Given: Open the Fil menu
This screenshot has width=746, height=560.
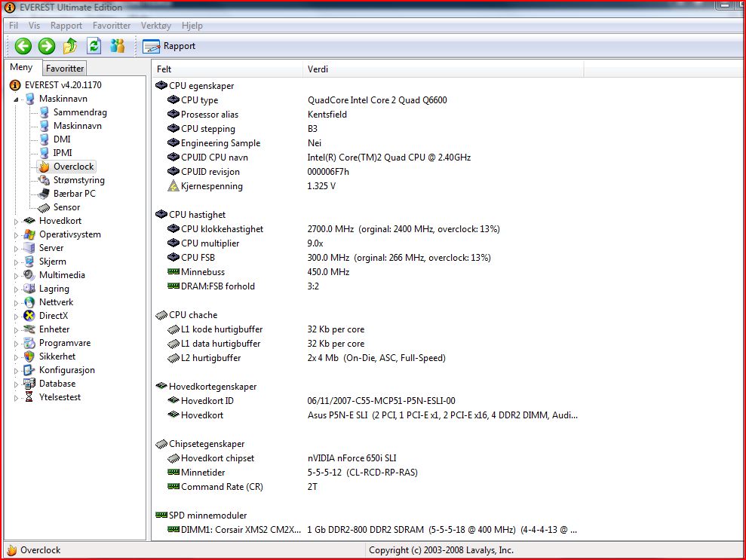Looking at the screenshot, I should pyautogui.click(x=14, y=26).
